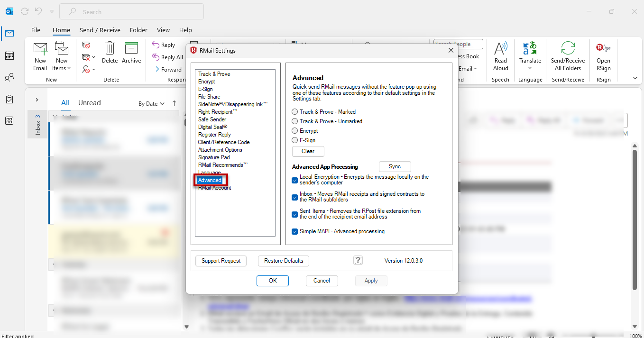644x338 pixels.
Task: Select Safe Sender in settings list
Action: pyautogui.click(x=212, y=119)
